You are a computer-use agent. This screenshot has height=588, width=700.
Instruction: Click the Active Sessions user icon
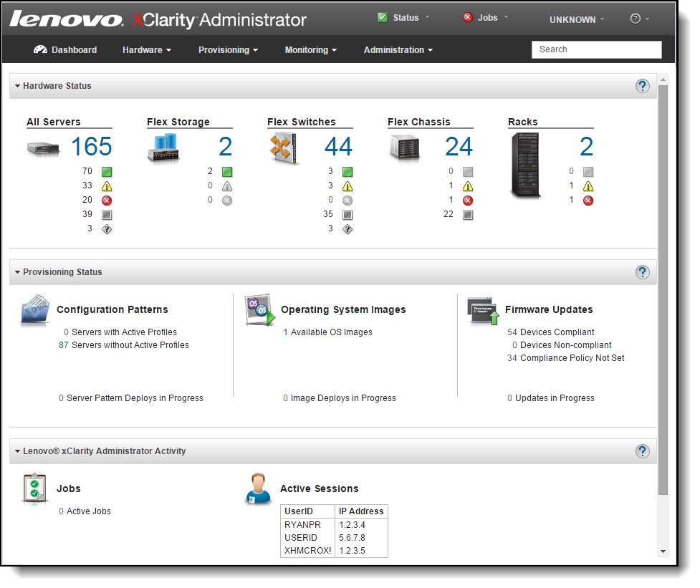pyautogui.click(x=259, y=488)
